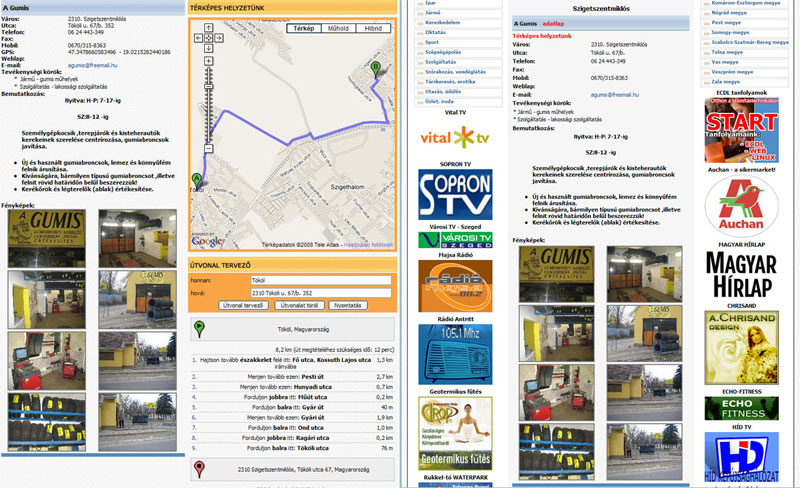The height and width of the screenshot is (488, 800).
Task: Open the Pest megye link
Action: point(727,22)
